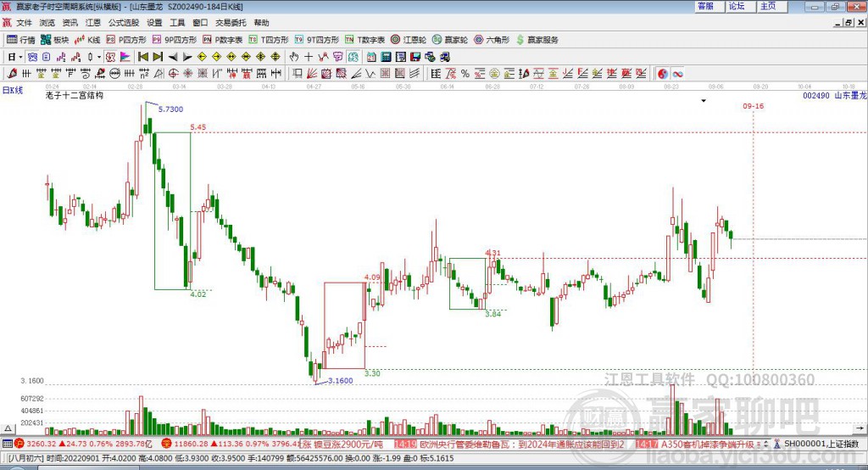Select the zigzag wave line tool
This screenshot has height=470, width=868.
pyautogui.click(x=370, y=73)
